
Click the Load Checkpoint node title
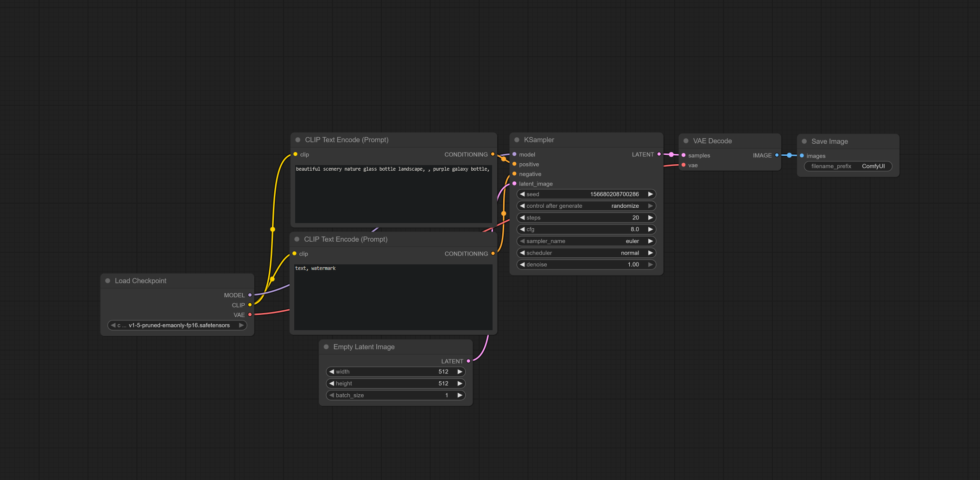click(140, 281)
